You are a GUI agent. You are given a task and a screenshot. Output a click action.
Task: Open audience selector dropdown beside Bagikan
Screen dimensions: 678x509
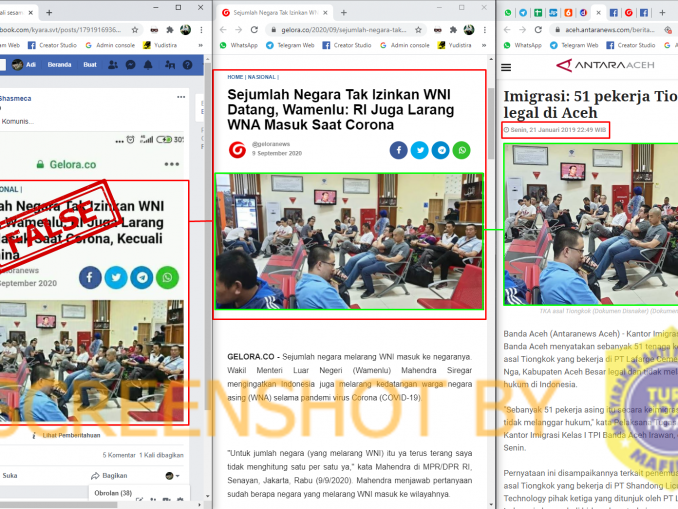click(173, 476)
